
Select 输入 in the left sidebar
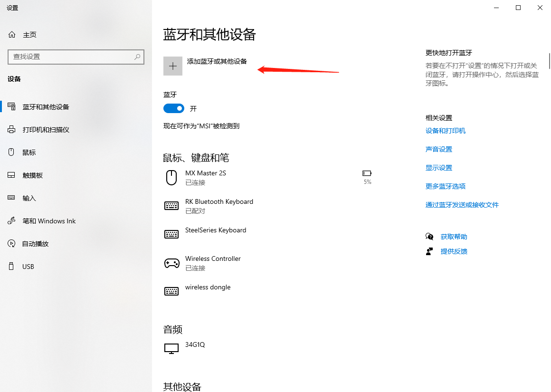click(x=30, y=198)
